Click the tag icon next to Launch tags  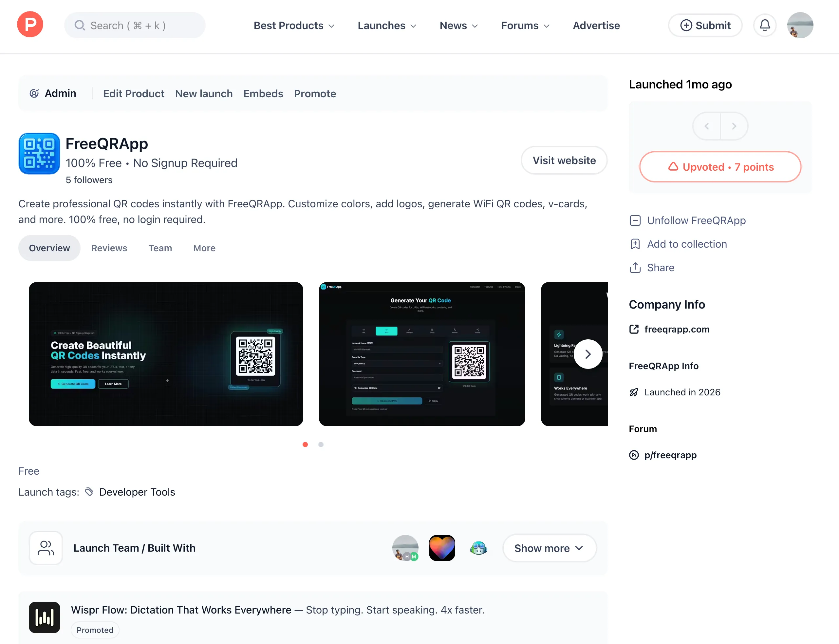(88, 491)
